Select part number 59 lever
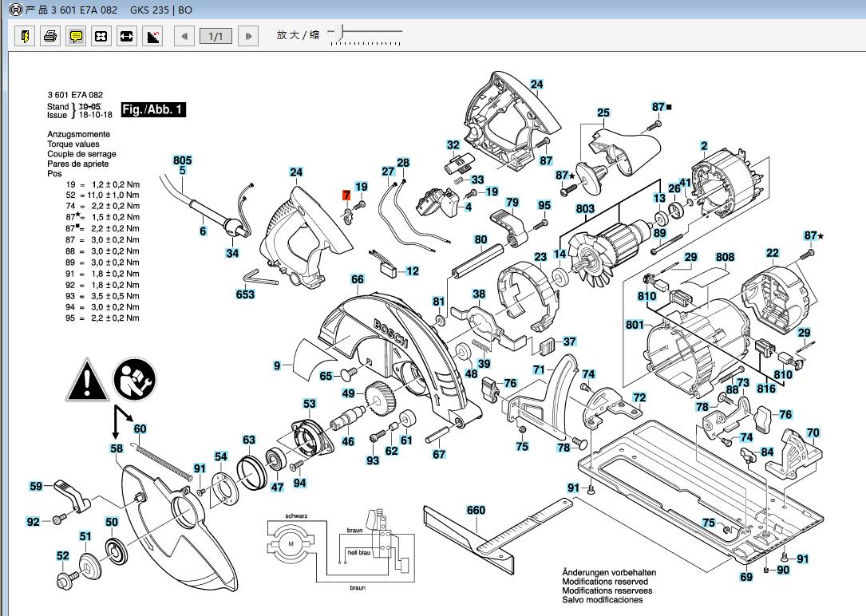Screen dimensions: 866x616 pyautogui.click(x=36, y=486)
